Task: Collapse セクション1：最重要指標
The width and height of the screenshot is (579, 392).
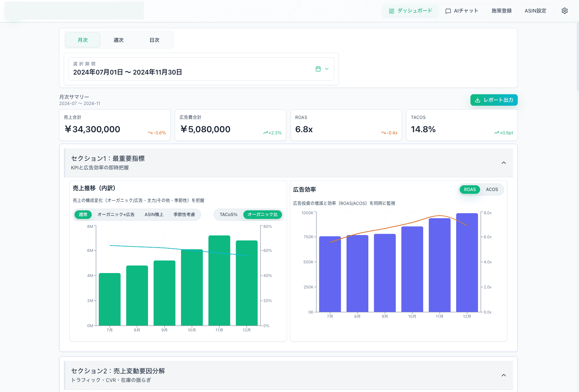Action: click(x=504, y=163)
